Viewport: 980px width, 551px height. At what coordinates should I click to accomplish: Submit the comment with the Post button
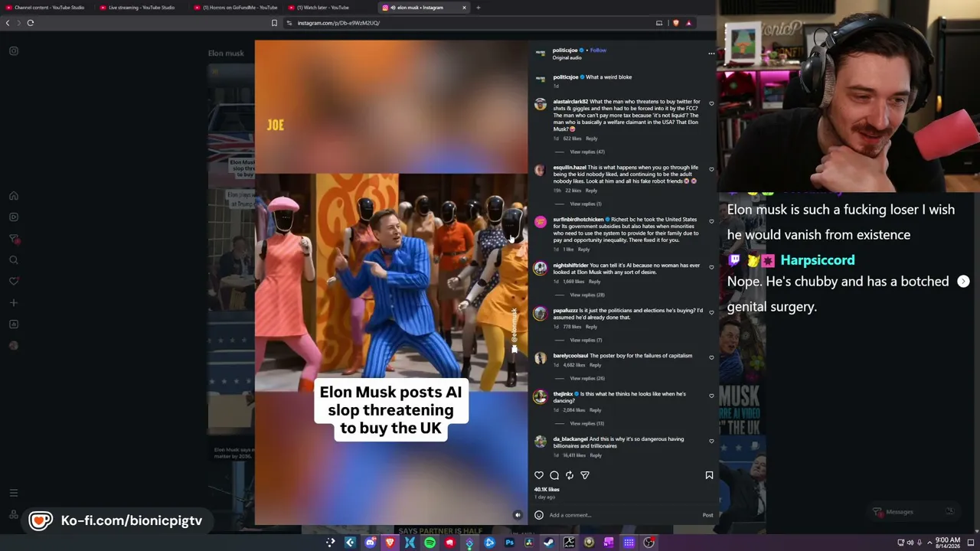(707, 515)
